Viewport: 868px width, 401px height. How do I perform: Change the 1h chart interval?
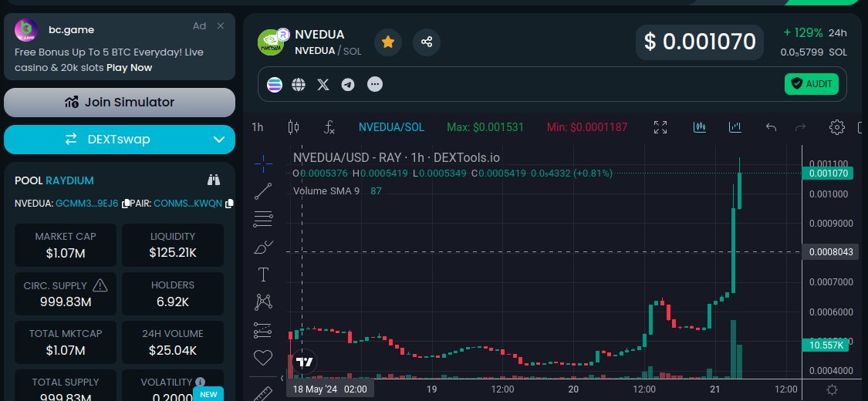point(258,127)
